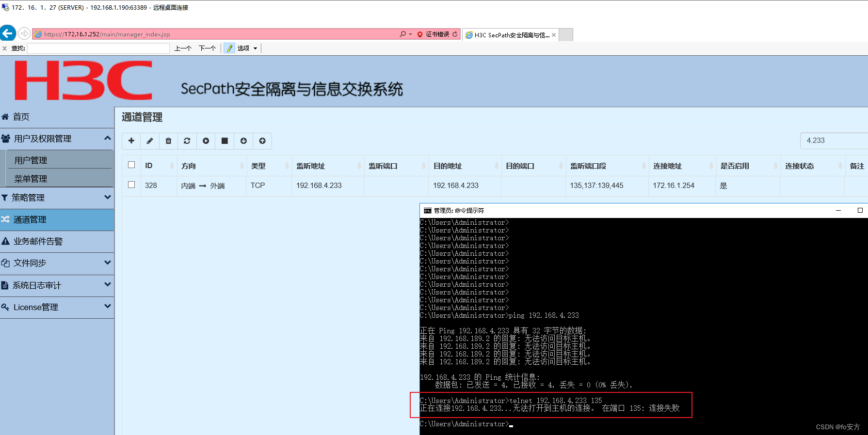Expand the 系统日志审计 menu chevron

click(x=108, y=284)
